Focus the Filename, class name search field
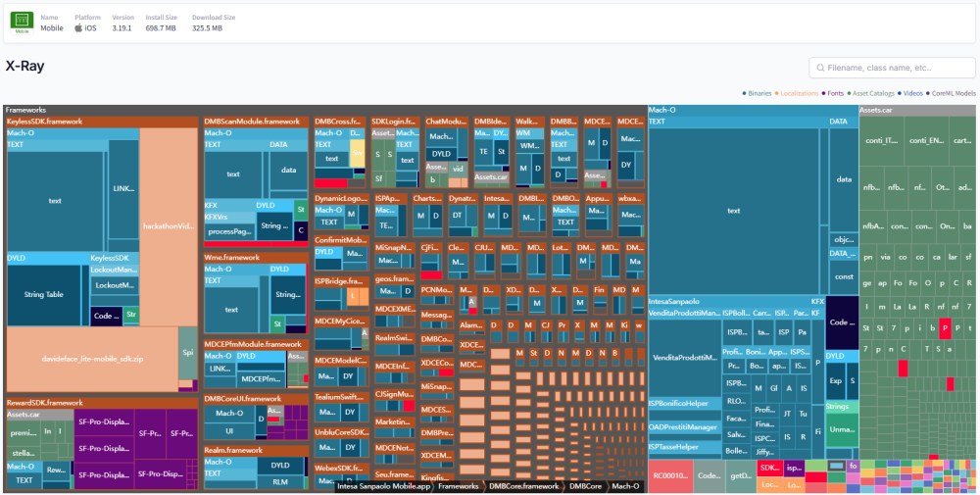980x495 pixels. (x=892, y=68)
